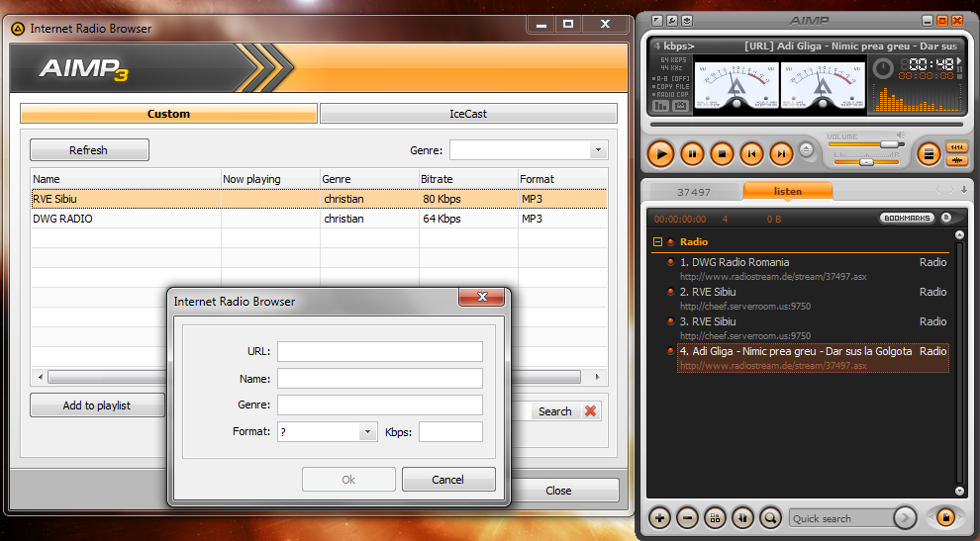Open AIMP settings wrench icon
The image size is (980, 541).
(x=672, y=21)
